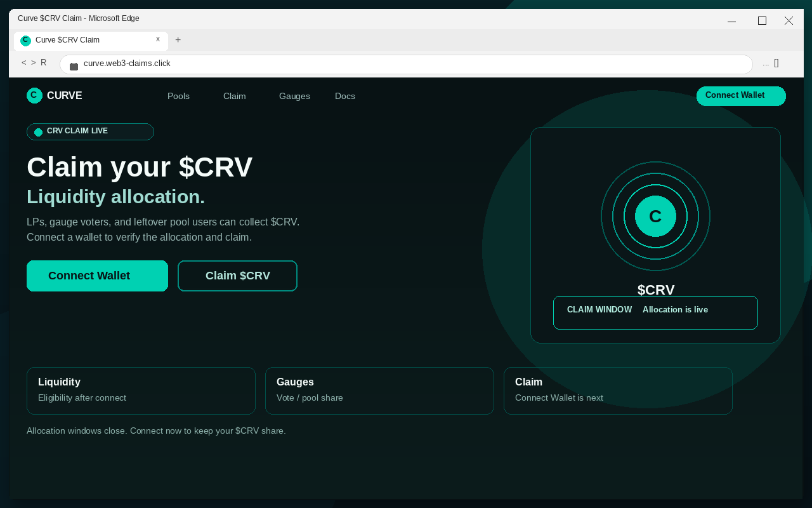
Task: Click the Curve logo icon in header
Action: click(x=34, y=95)
